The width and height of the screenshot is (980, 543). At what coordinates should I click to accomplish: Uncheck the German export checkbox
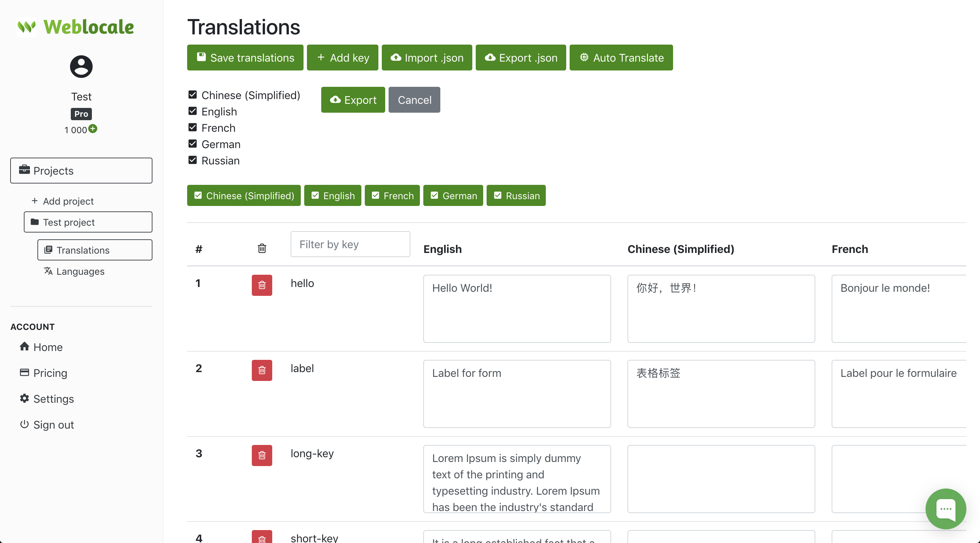(193, 143)
